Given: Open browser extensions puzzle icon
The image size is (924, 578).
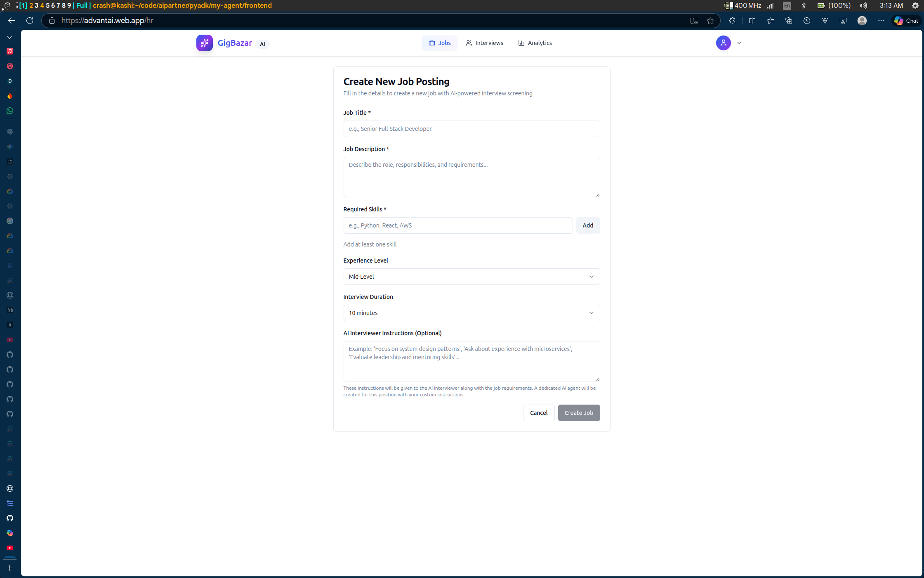Looking at the screenshot, I should (732, 21).
